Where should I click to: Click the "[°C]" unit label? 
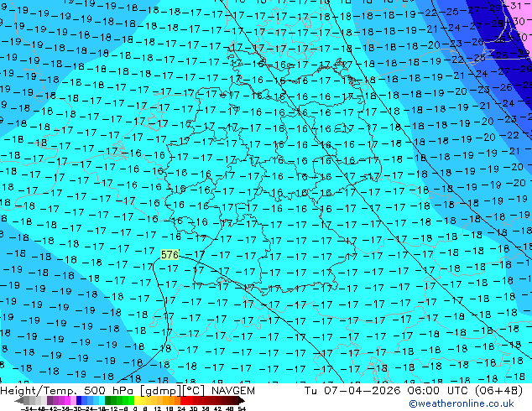coord(194,391)
